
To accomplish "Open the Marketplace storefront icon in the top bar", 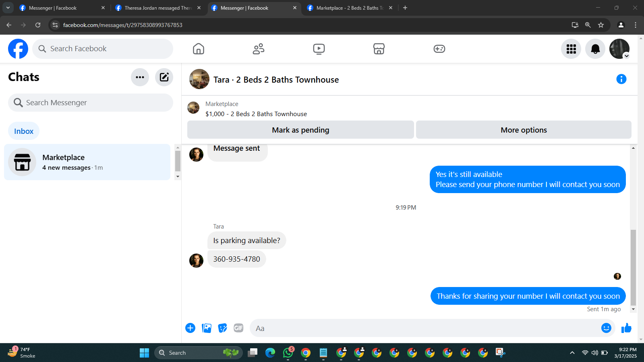I will click(379, 49).
